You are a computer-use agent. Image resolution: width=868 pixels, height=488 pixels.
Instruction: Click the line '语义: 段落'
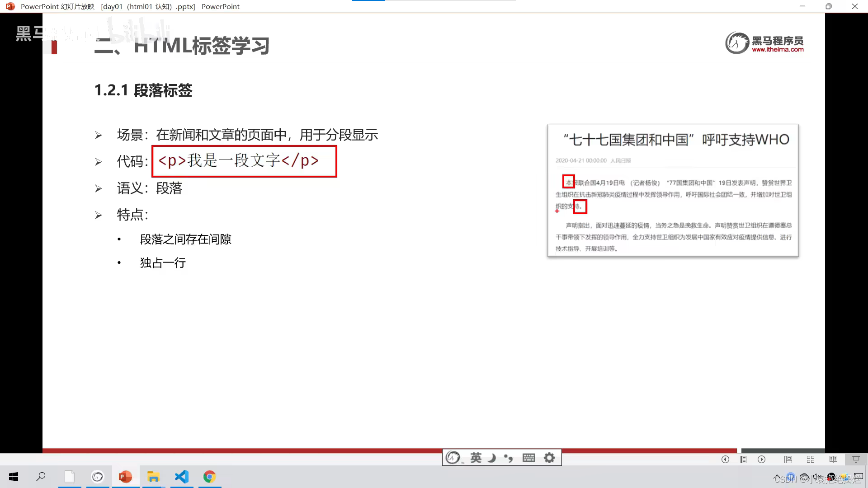(x=150, y=188)
